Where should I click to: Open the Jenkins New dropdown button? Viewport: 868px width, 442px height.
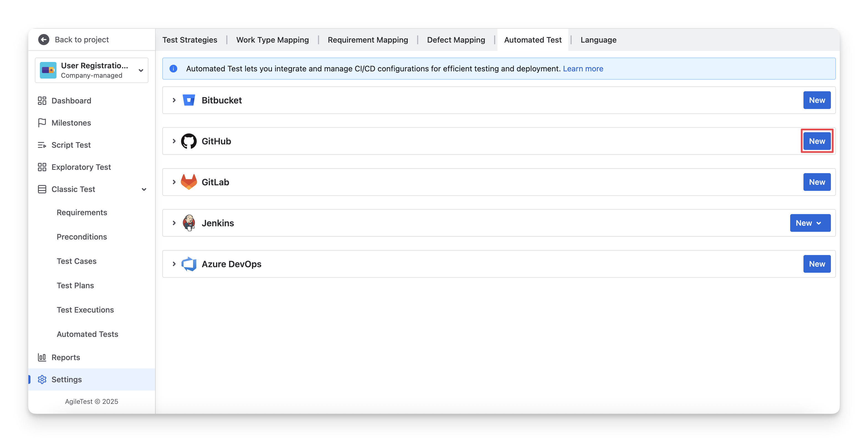coord(810,223)
